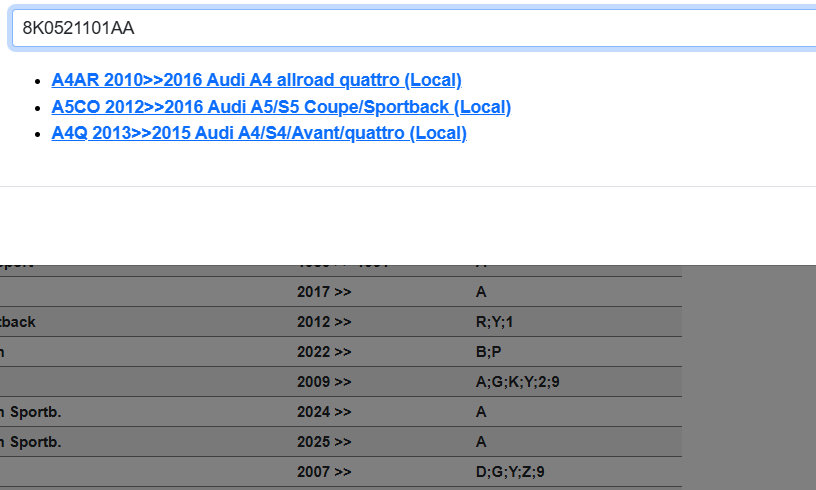
Task: Click the 2022 >> year cell
Action: point(324,352)
